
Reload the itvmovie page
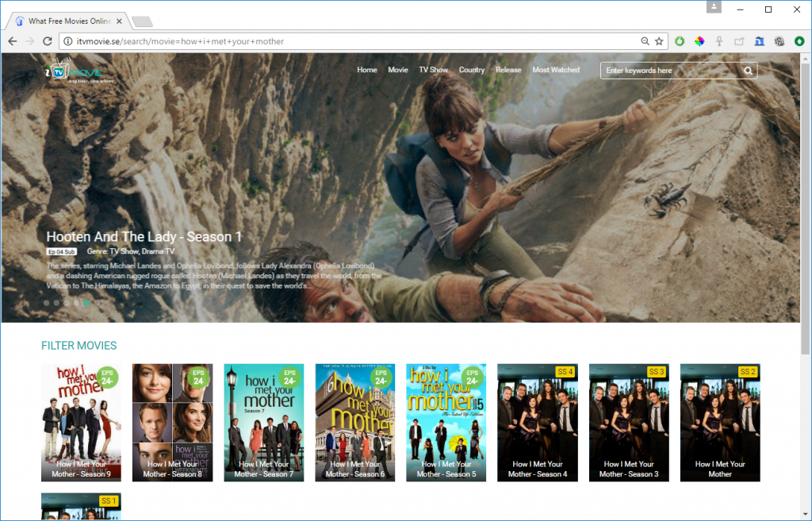pos(47,41)
